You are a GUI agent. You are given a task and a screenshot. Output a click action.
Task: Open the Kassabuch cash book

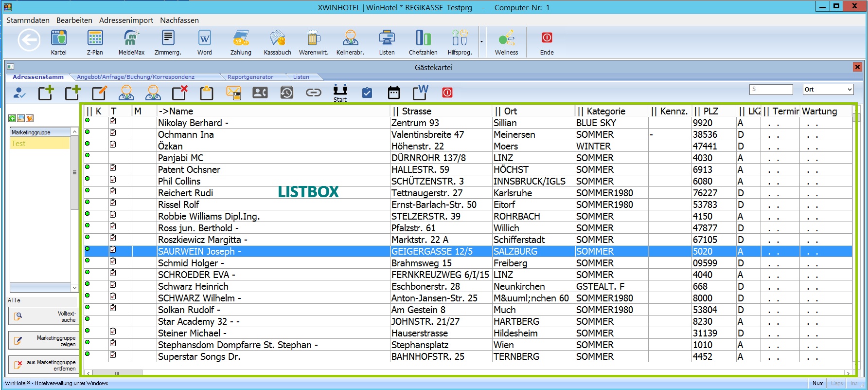[277, 38]
